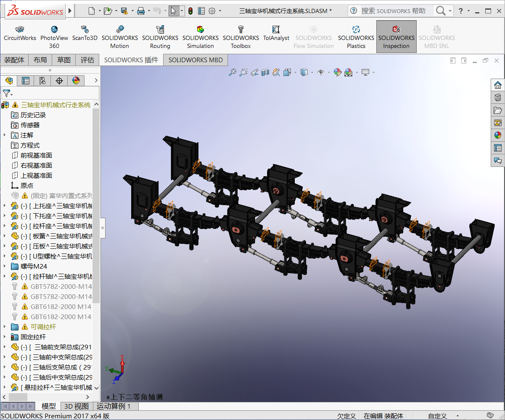Expand the 注解 annotations node

tap(5, 135)
